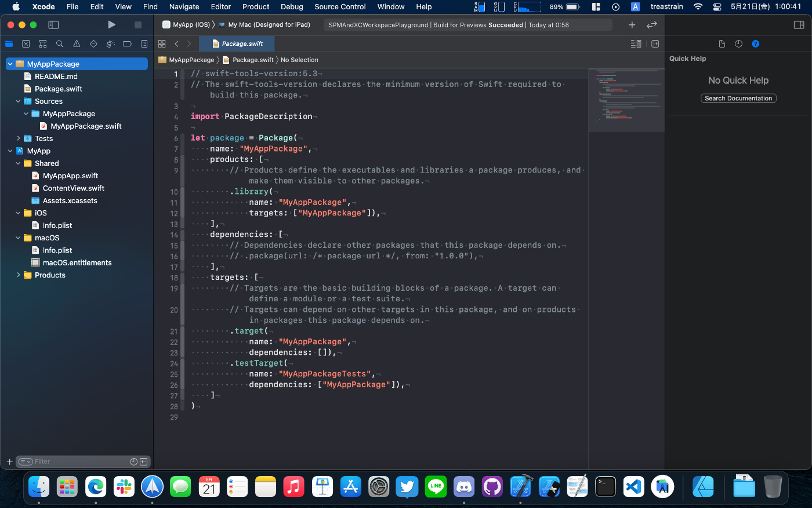Screen dimensions: 812x508
Task: Open editor options lines menu
Action: coord(636,44)
